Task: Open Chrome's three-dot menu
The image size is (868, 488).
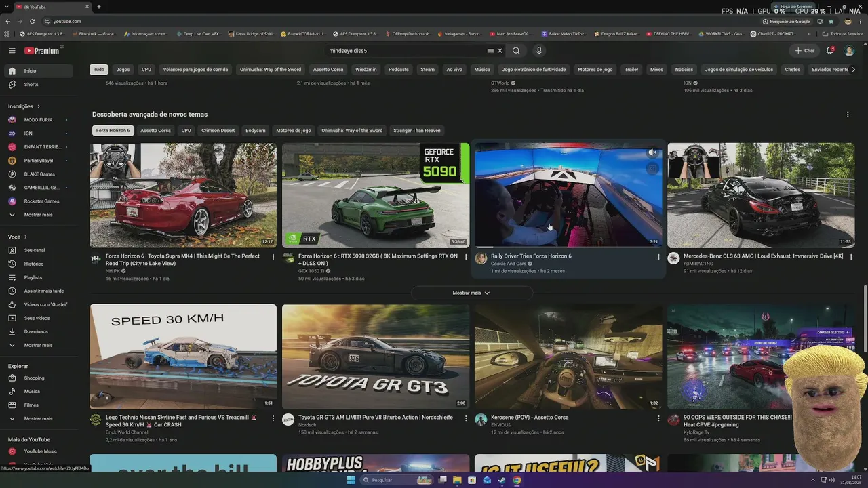Action: point(861,22)
